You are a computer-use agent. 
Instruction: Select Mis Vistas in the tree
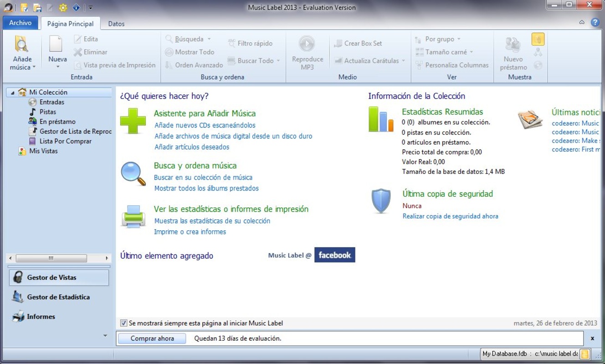pyautogui.click(x=43, y=151)
